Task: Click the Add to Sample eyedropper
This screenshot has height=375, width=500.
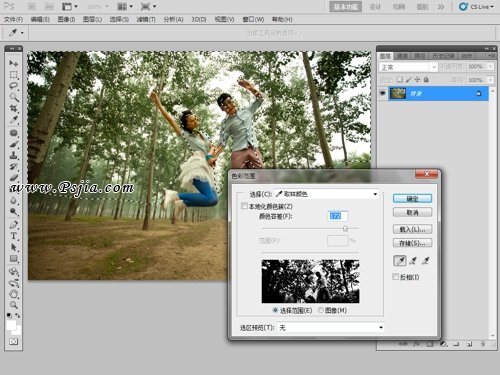Action: click(413, 261)
